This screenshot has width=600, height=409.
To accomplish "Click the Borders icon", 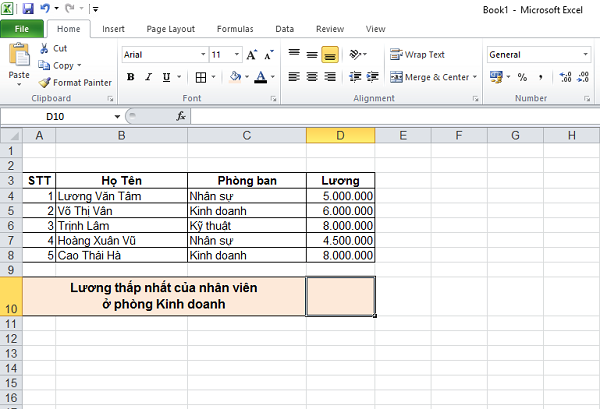I will [x=201, y=77].
